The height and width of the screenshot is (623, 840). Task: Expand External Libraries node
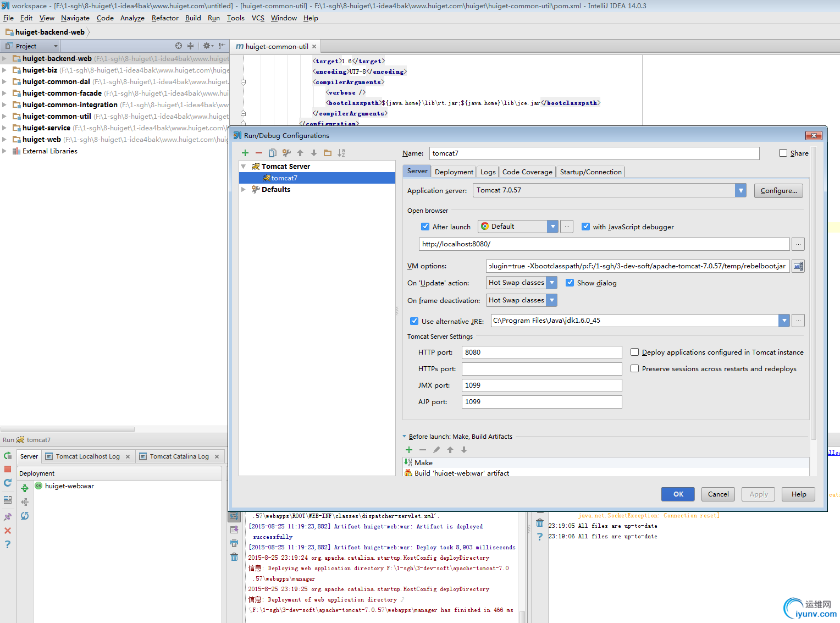(x=4, y=151)
